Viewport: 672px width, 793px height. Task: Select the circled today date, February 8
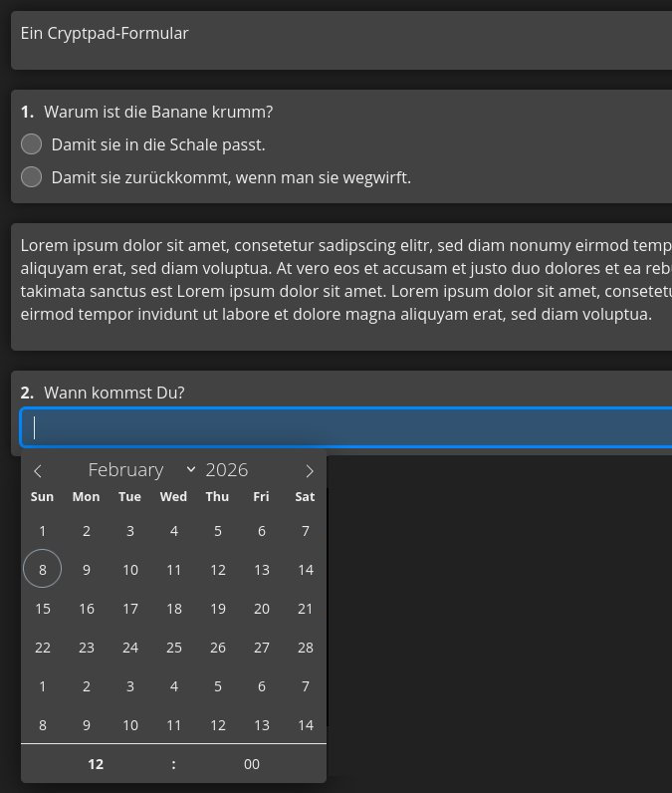[x=43, y=570]
